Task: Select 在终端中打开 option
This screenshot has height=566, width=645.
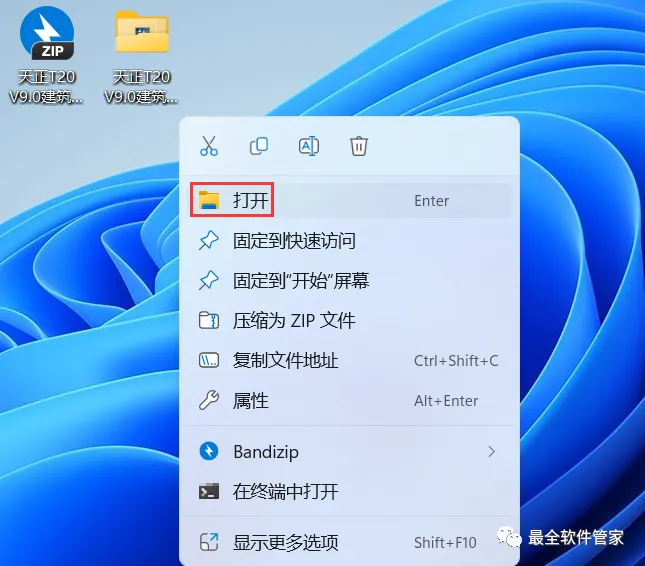Action: coord(349,492)
